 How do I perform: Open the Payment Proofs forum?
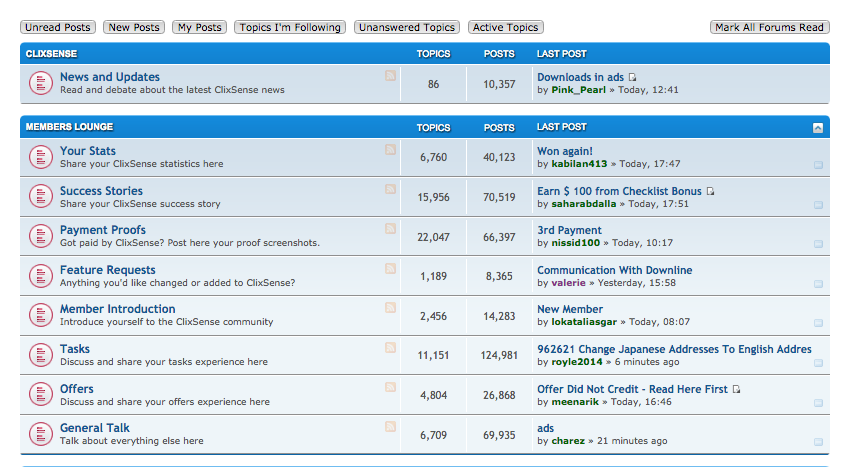(103, 230)
